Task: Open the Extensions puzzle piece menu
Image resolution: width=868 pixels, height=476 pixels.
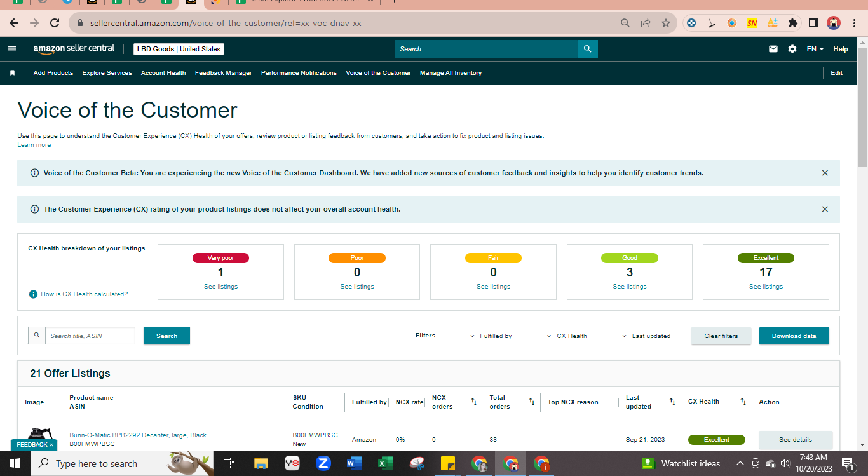Action: click(792, 23)
